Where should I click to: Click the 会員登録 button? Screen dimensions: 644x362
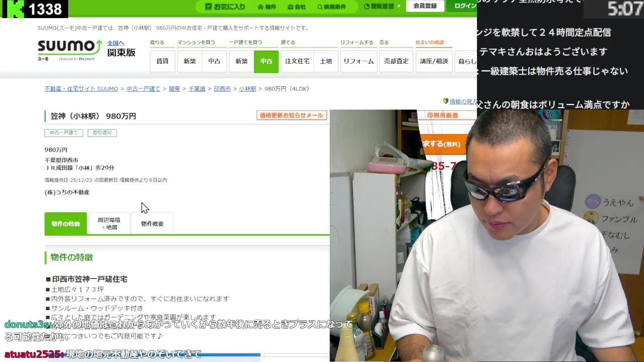coord(425,6)
